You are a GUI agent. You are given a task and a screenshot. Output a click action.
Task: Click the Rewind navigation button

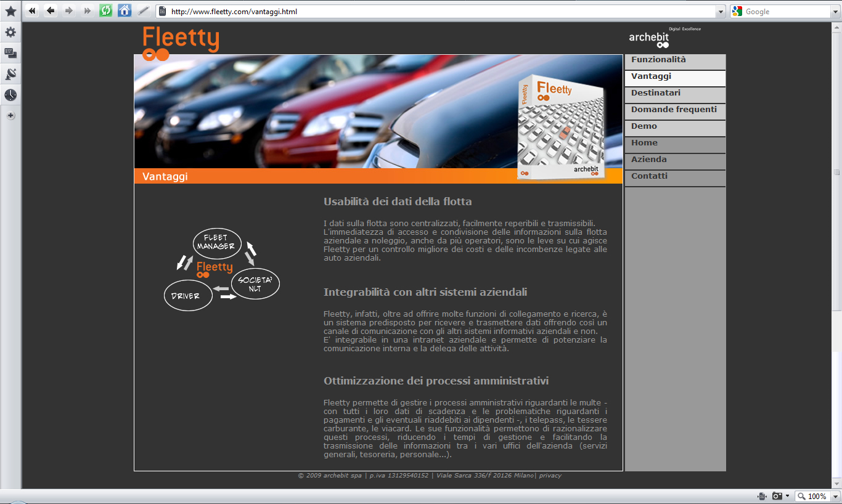click(32, 11)
